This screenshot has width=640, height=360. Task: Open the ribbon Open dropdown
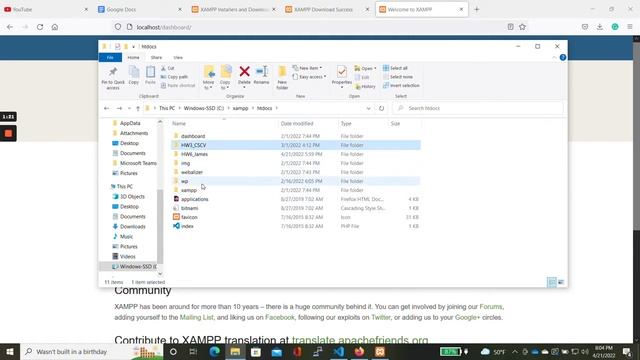pyautogui.click(x=365, y=68)
